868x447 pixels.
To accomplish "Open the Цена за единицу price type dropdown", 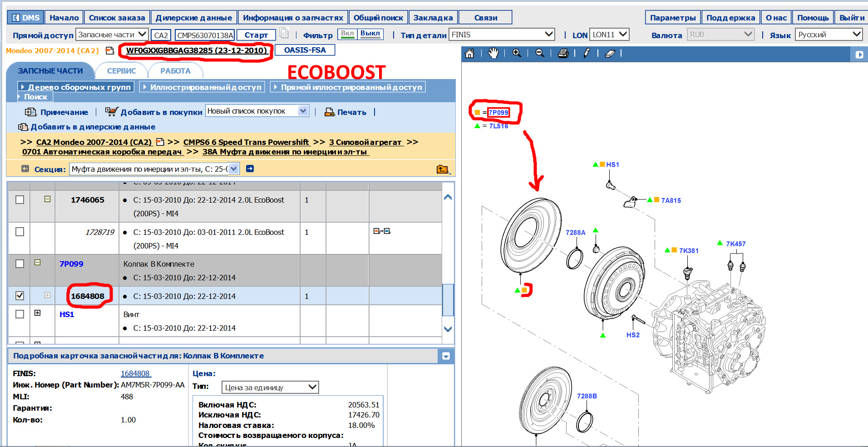I will [270, 387].
